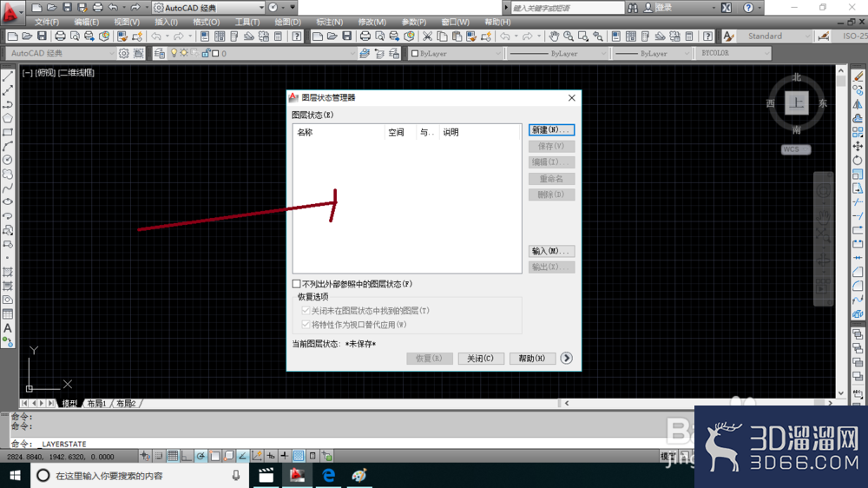Toggle Grid display in status bar
The width and height of the screenshot is (868, 488).
173,456
